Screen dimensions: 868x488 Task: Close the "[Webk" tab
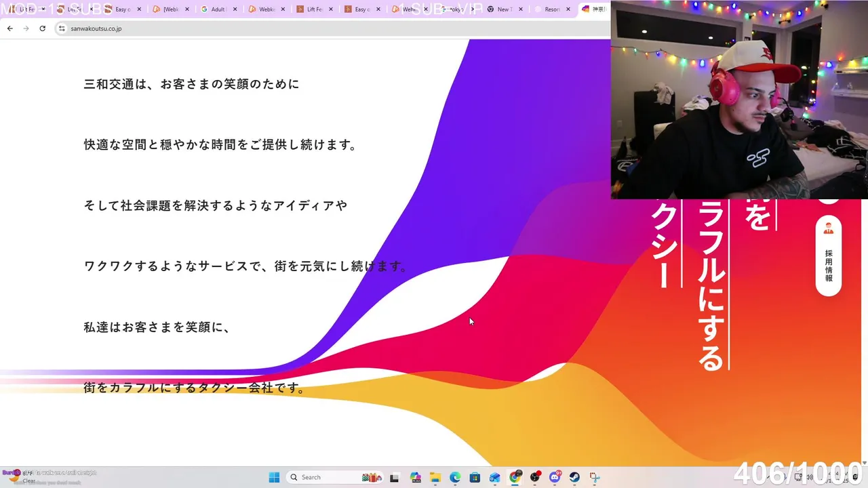point(187,9)
